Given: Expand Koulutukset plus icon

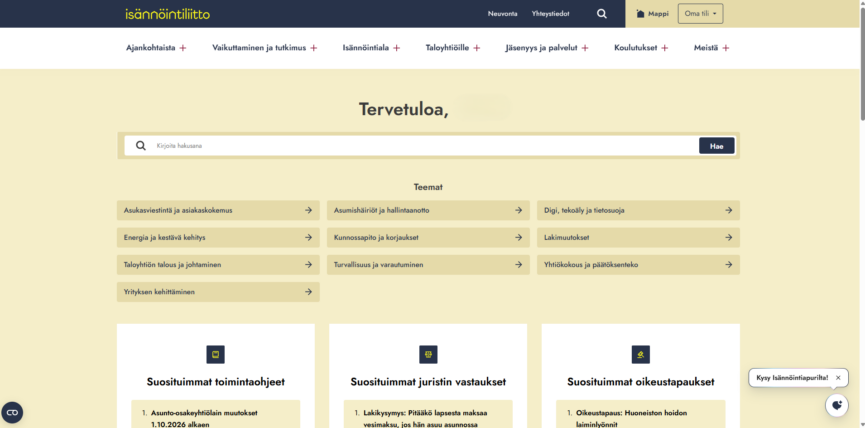Looking at the screenshot, I should pyautogui.click(x=665, y=48).
